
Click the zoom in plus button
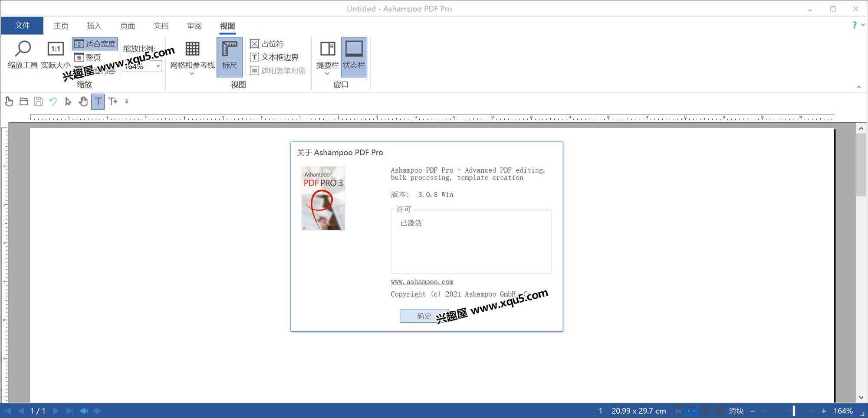click(823, 411)
